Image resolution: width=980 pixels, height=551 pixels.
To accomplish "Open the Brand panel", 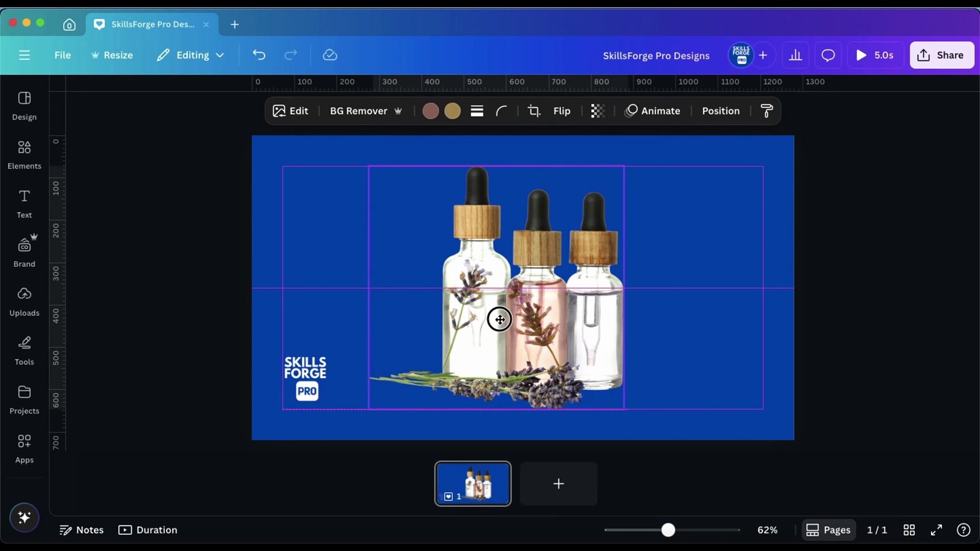I will click(24, 251).
